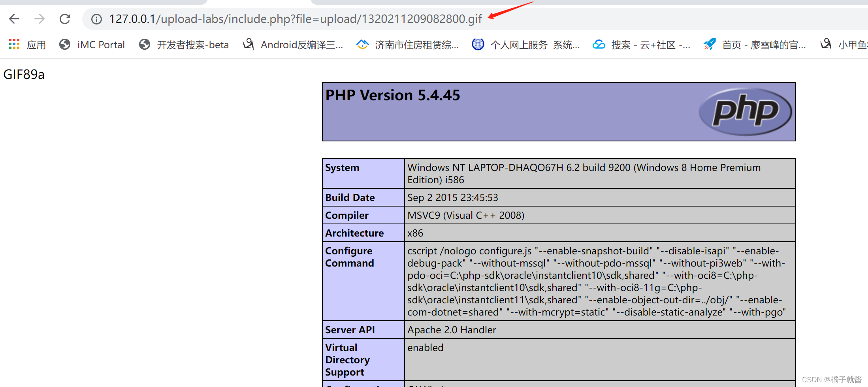This screenshot has height=387, width=868.
Task: Click the back navigation arrow
Action: (x=14, y=19)
